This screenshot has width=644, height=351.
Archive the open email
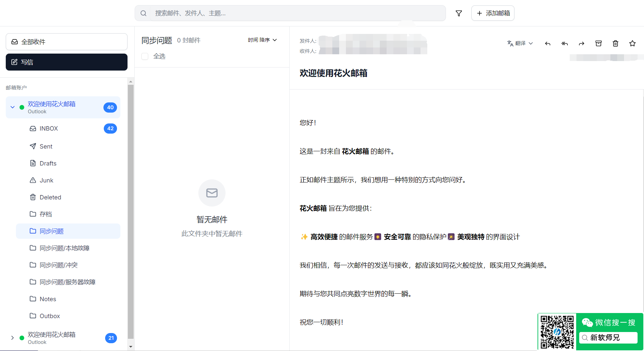(598, 43)
